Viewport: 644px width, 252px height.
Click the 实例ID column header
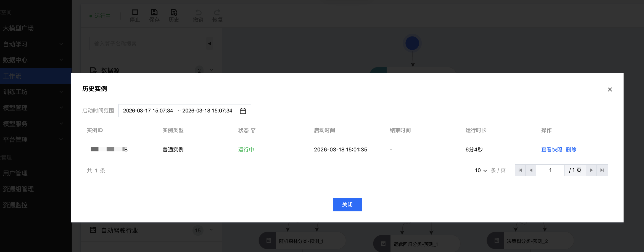95,130
